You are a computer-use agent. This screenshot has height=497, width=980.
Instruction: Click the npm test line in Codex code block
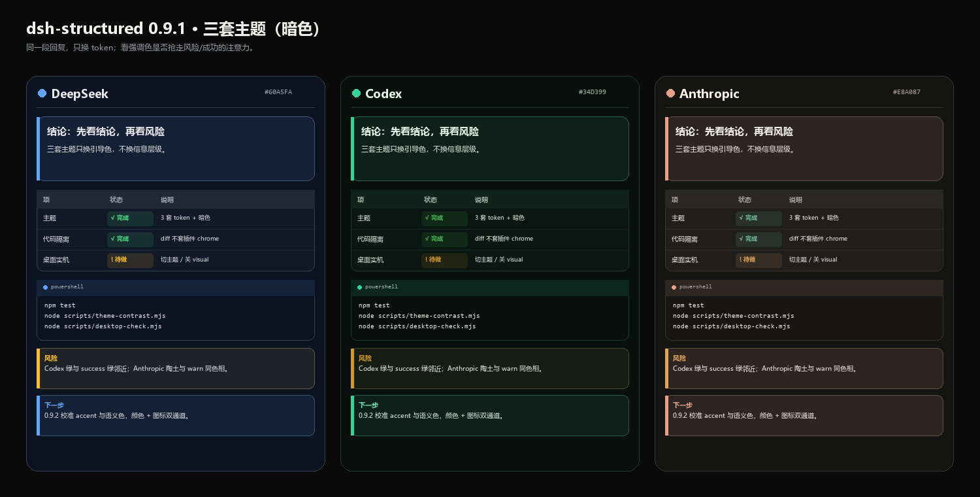[x=374, y=305]
